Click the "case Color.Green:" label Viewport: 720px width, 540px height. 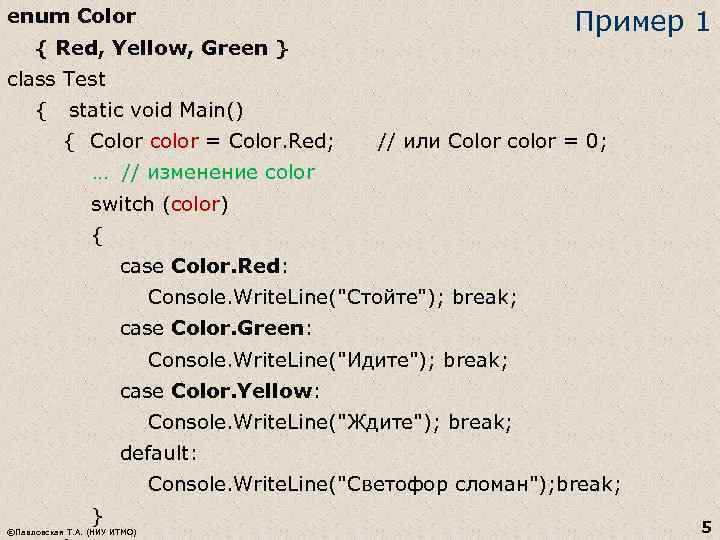(x=216, y=329)
